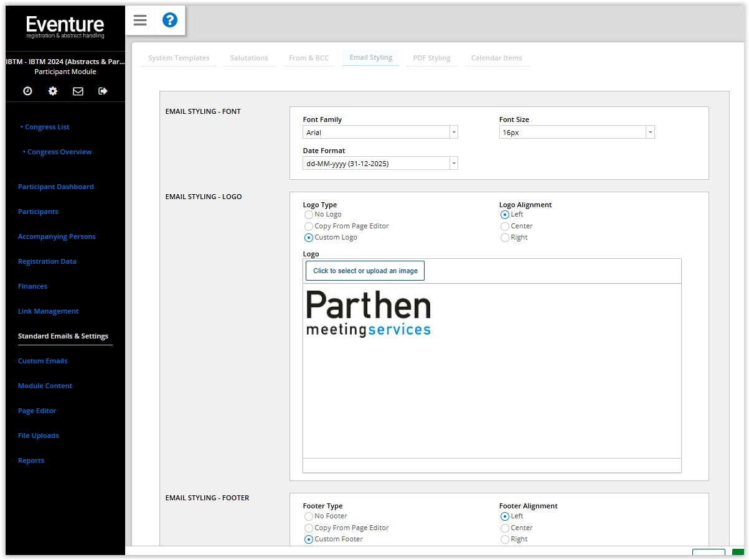Open Finances page
The image size is (749, 560).
click(x=32, y=286)
